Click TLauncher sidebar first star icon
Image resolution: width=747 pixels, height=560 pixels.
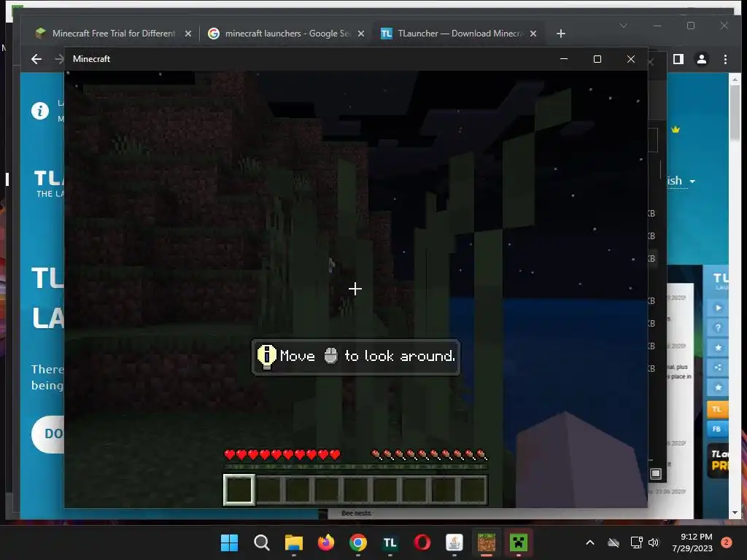(x=718, y=348)
